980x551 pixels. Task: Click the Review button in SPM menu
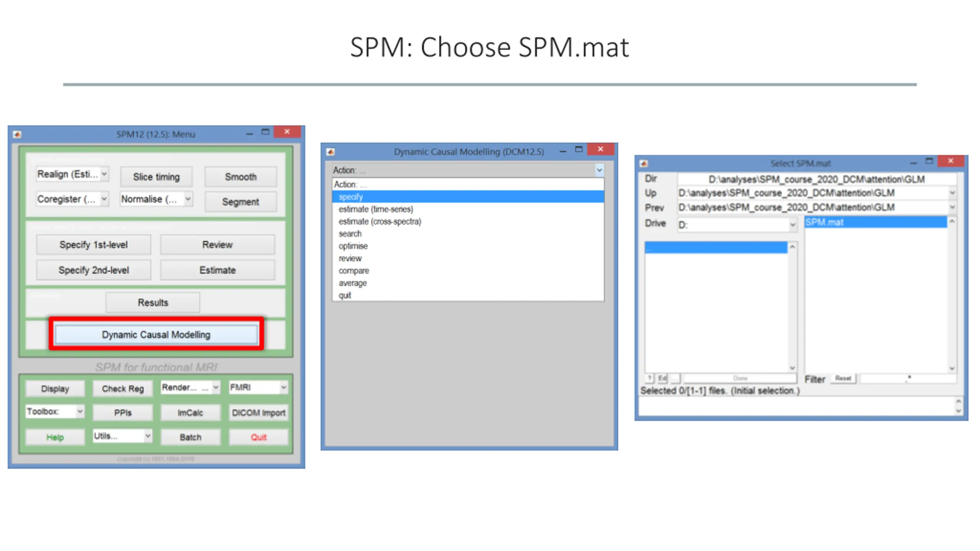(217, 245)
